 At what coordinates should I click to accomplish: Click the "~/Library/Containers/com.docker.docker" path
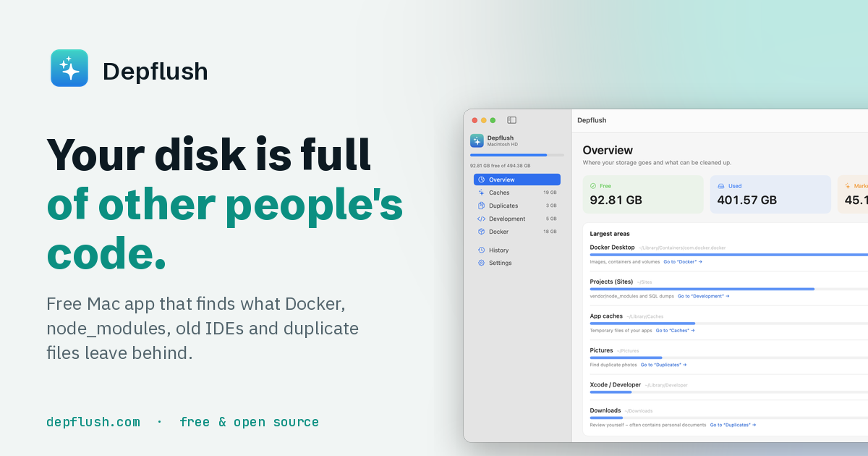point(682,248)
